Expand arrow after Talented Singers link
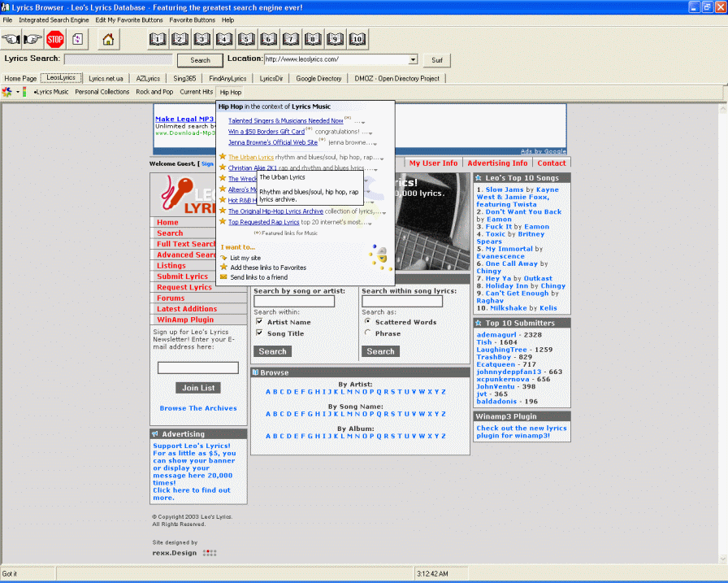This screenshot has height=583, width=728. tap(363, 123)
